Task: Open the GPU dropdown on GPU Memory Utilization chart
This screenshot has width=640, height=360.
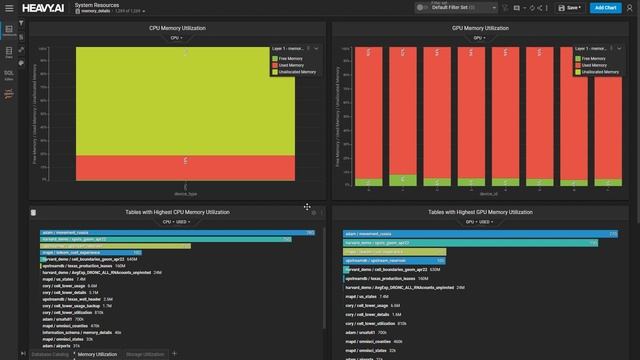Action: click(x=479, y=38)
